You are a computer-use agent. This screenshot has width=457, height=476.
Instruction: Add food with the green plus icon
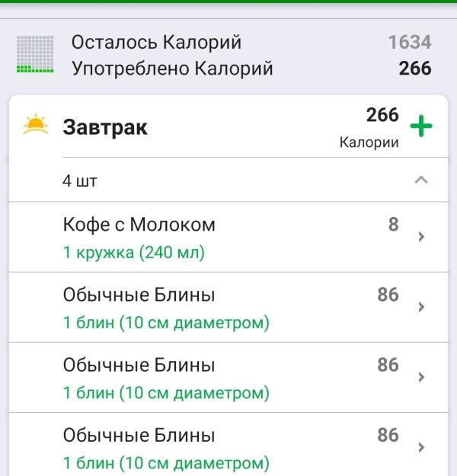coord(421,126)
